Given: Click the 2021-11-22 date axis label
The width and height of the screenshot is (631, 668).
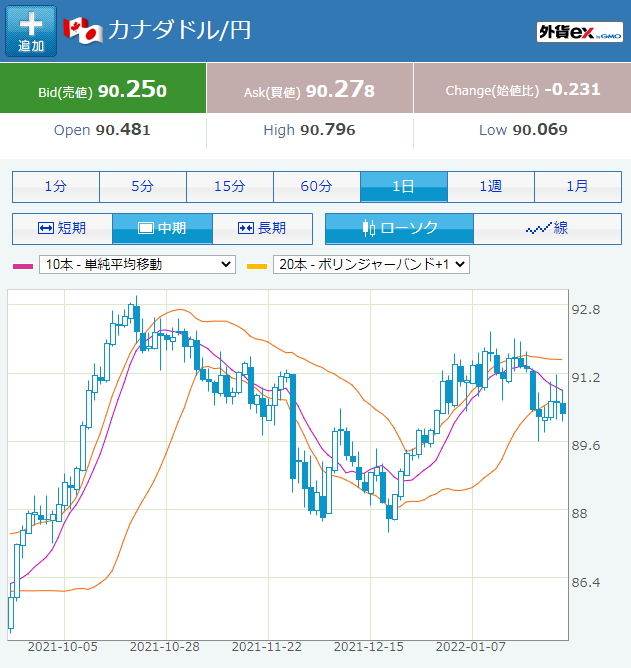Looking at the screenshot, I should [x=267, y=647].
